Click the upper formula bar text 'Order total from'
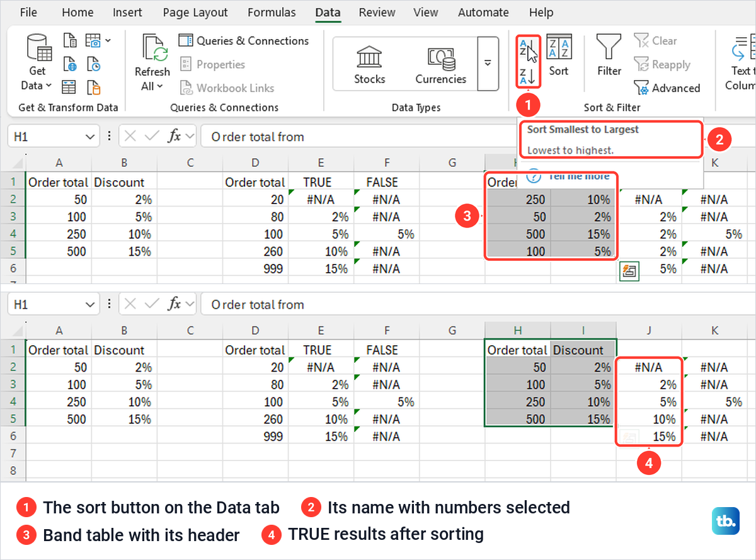 258,137
